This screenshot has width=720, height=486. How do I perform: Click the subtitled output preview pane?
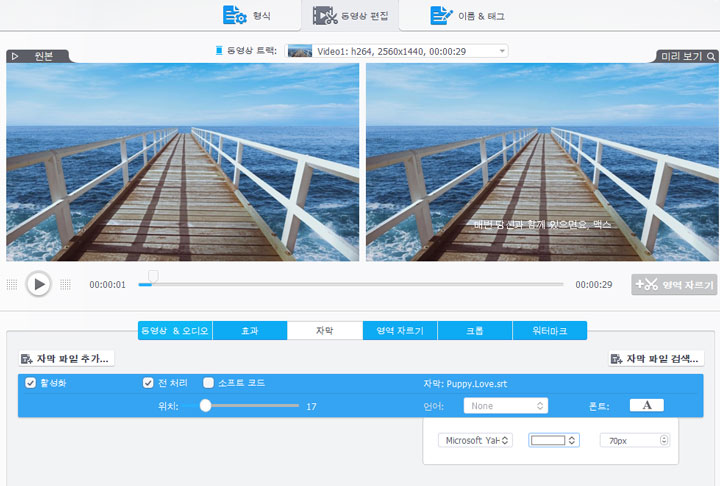coord(542,162)
